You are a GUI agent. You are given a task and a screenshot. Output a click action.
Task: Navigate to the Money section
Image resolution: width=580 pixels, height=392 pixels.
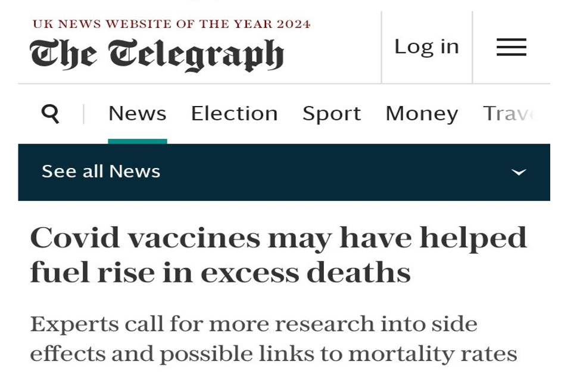click(422, 114)
